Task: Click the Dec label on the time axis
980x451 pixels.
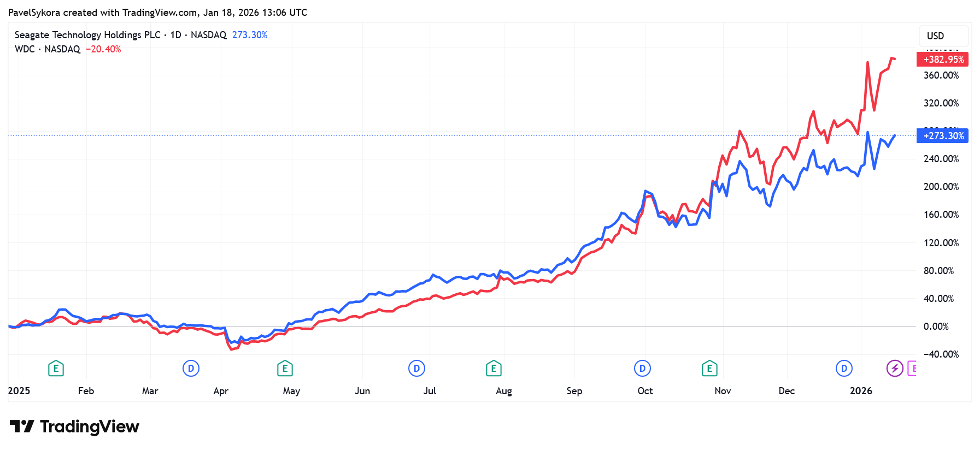Action: click(787, 391)
